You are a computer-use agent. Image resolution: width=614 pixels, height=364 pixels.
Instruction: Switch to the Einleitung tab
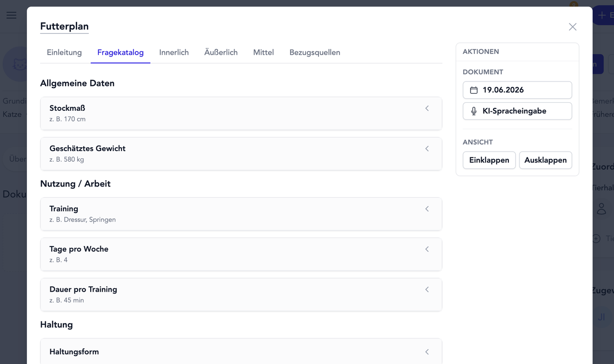64,53
